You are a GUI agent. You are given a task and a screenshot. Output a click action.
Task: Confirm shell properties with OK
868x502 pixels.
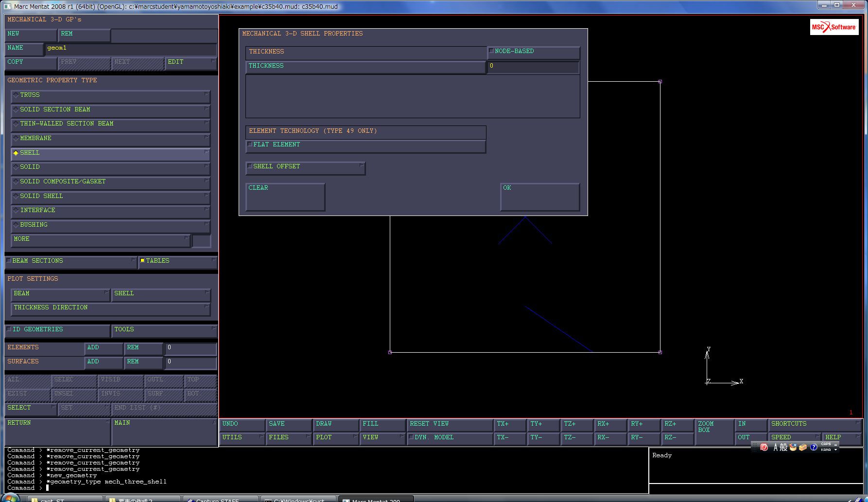(539, 197)
